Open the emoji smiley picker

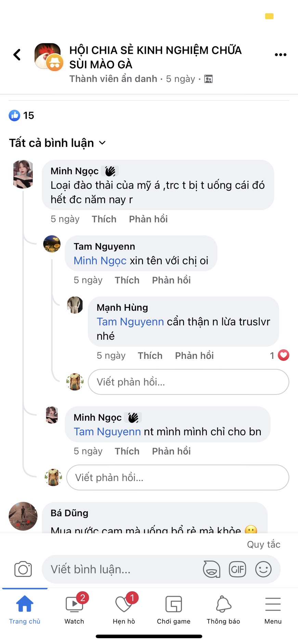[x=263, y=569]
